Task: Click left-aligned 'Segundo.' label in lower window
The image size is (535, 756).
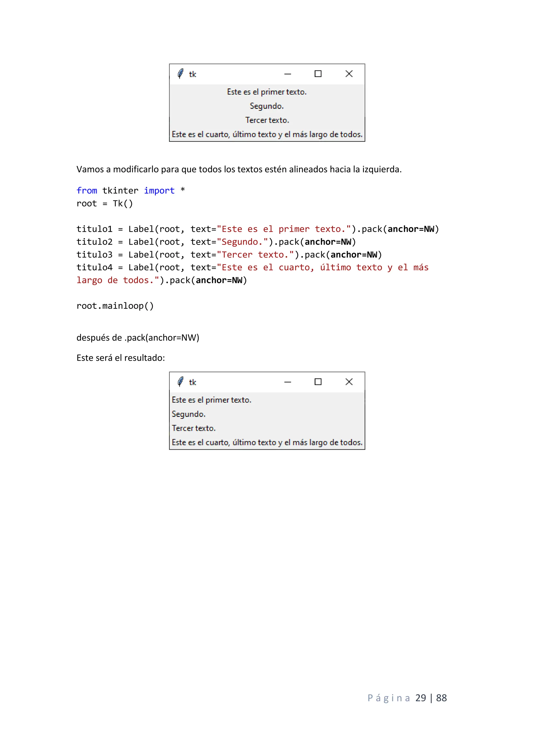Action: tap(188, 414)
